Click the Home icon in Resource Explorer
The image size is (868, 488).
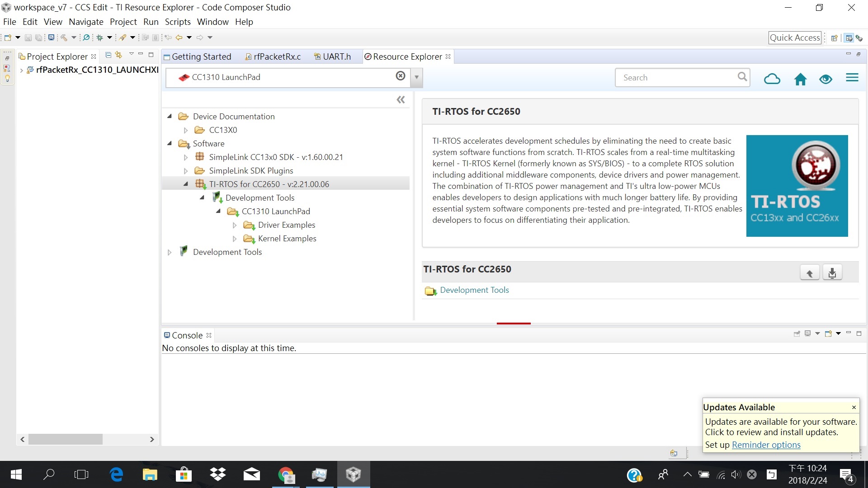800,79
